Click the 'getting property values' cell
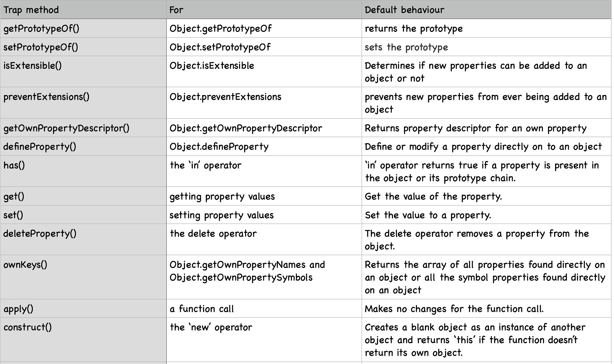Screen dimensions: 614x364 coord(223,196)
